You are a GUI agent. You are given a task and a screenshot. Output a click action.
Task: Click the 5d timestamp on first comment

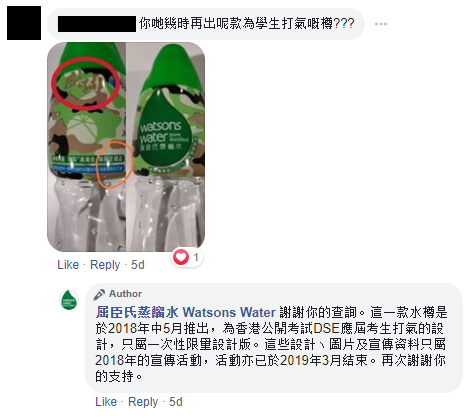click(138, 265)
